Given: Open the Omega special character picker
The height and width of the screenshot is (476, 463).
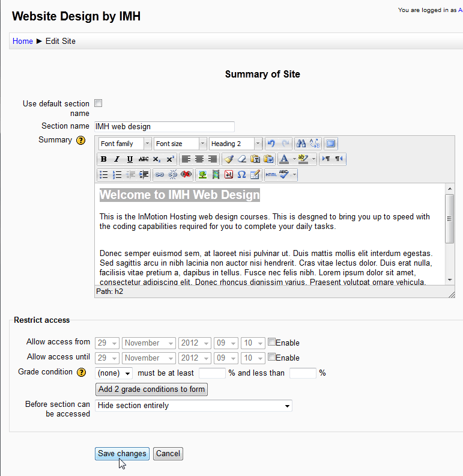Looking at the screenshot, I should [x=241, y=174].
